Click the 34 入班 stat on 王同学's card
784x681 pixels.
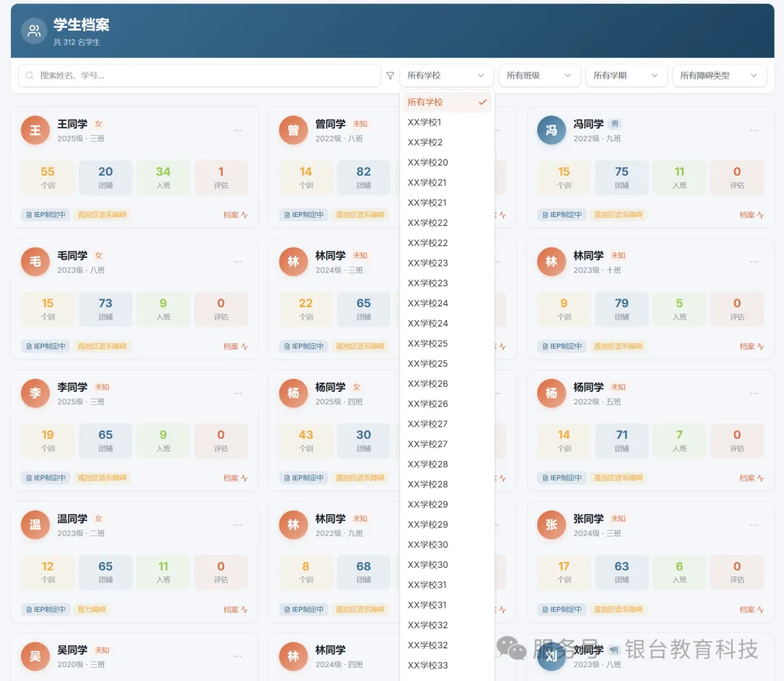click(x=163, y=177)
